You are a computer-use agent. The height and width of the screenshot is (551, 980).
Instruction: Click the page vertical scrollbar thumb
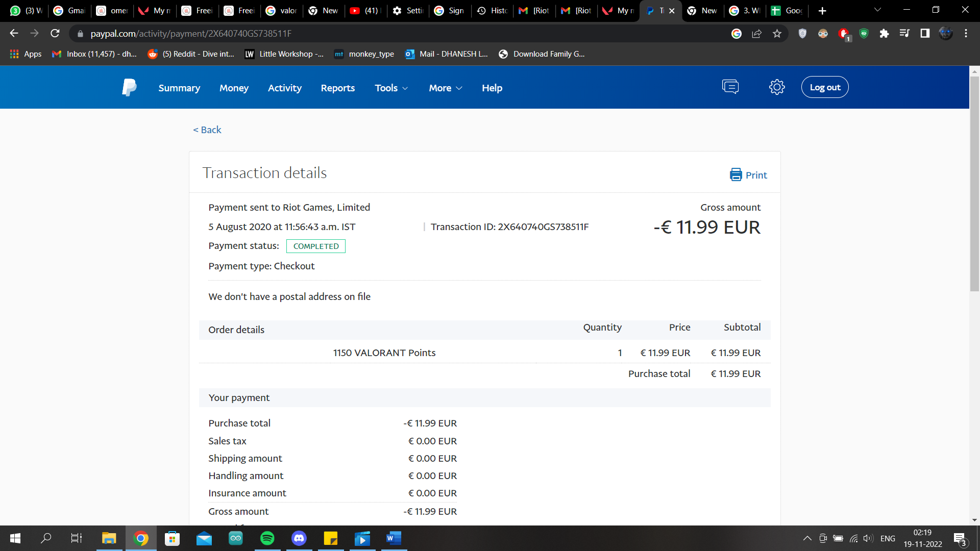[974, 184]
